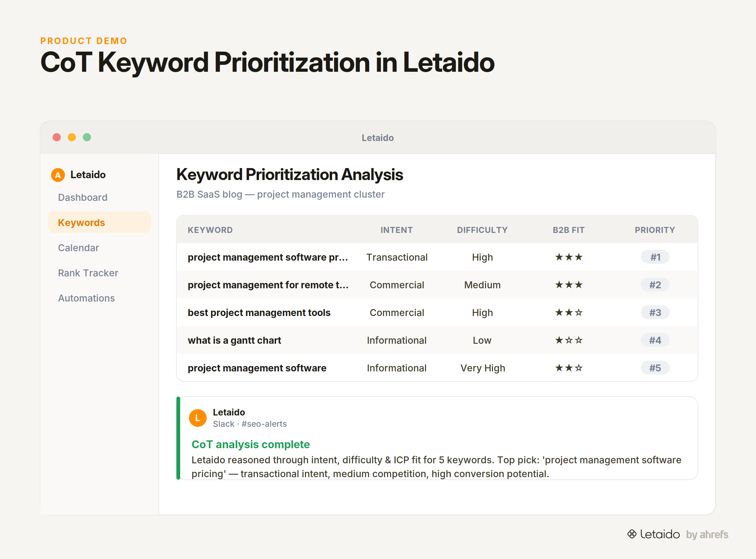Sort table by the PRIORITY column header
756x559 pixels.
click(x=655, y=230)
